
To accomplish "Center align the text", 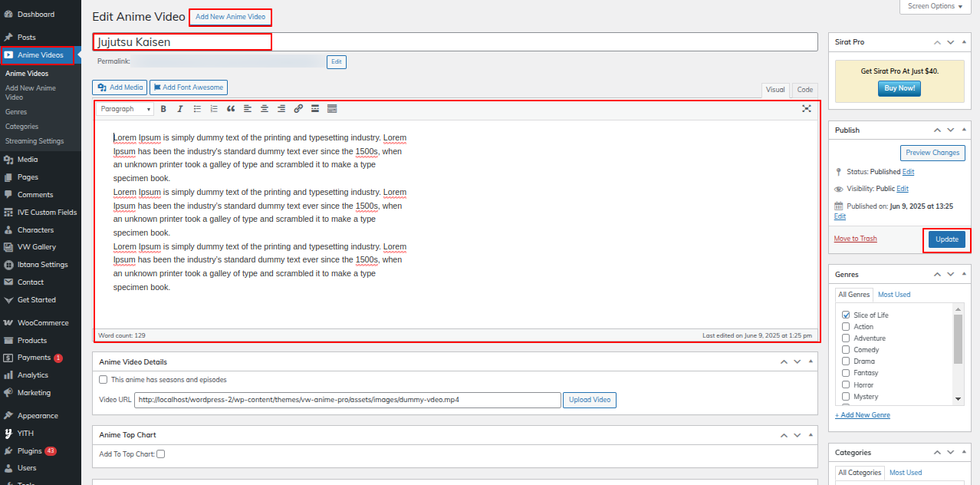I will 265,109.
